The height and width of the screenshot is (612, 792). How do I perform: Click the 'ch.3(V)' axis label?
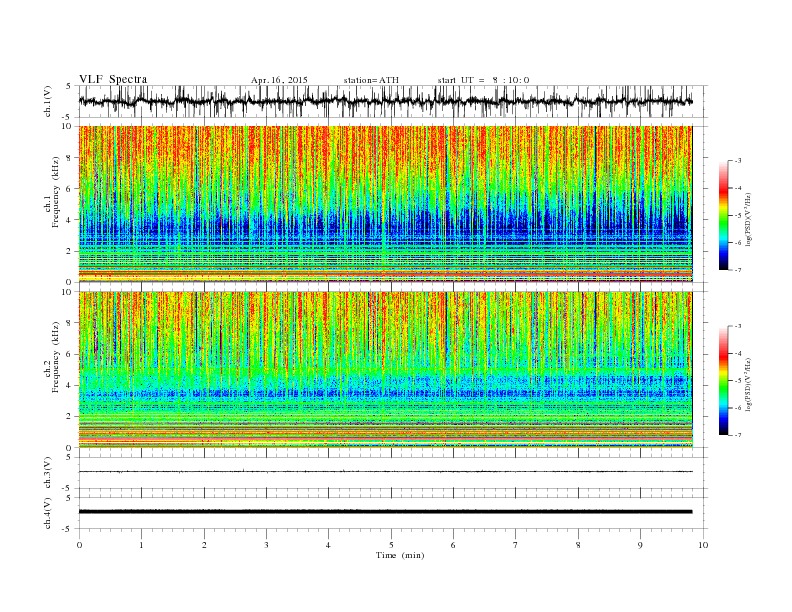click(47, 473)
